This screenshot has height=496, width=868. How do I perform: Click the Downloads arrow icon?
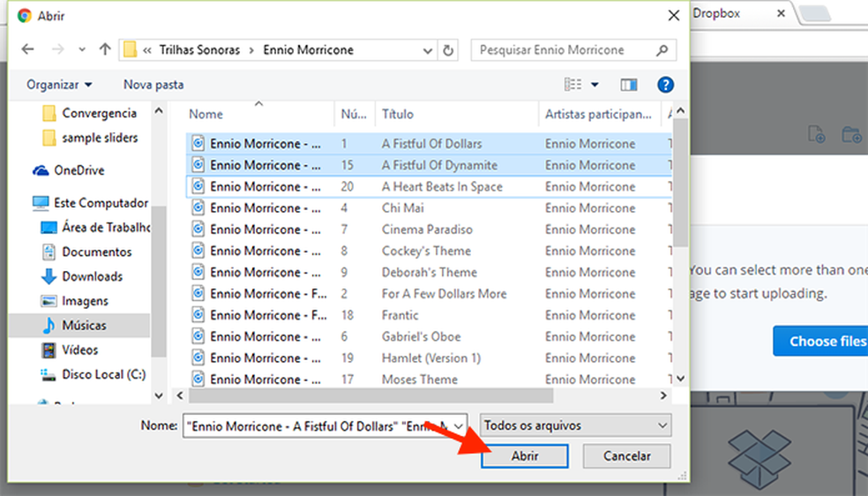click(x=49, y=276)
